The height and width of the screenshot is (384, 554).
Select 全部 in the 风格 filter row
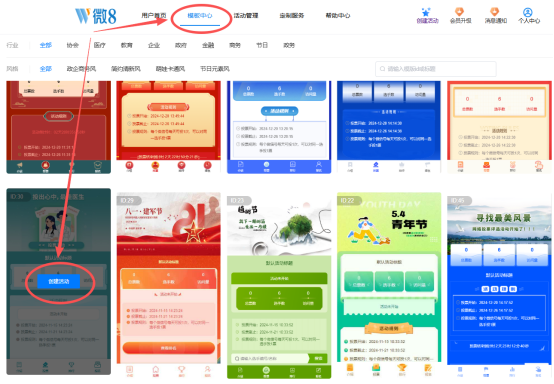46,69
